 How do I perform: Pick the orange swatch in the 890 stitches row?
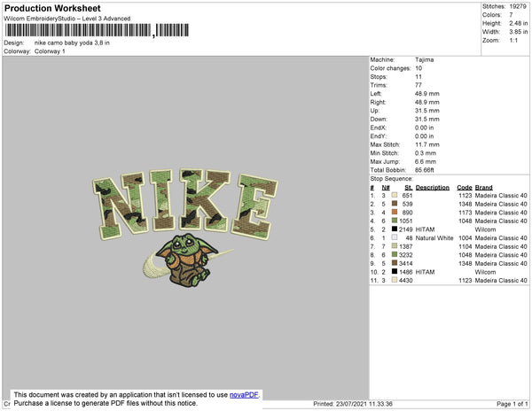(395, 212)
